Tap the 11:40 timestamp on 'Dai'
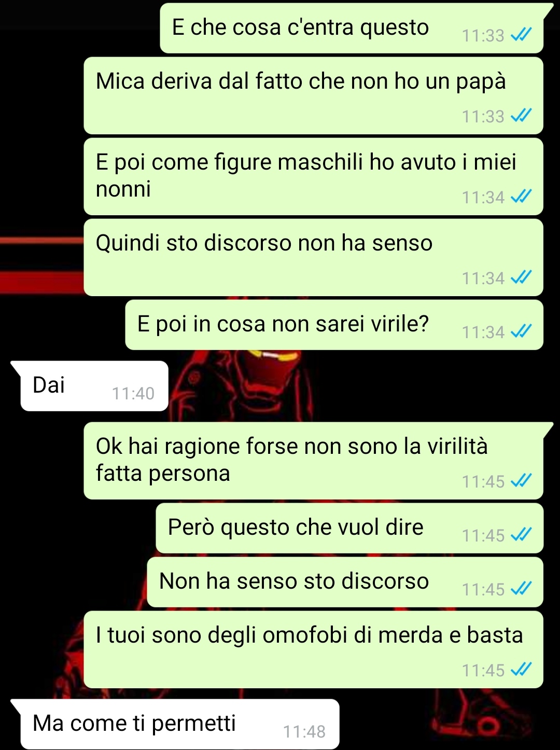Image resolution: width=560 pixels, height=750 pixels. click(x=133, y=394)
